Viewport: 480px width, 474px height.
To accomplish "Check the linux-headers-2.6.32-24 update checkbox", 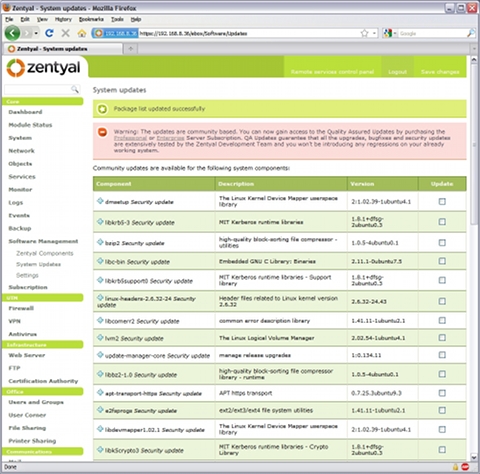I will coord(442,301).
